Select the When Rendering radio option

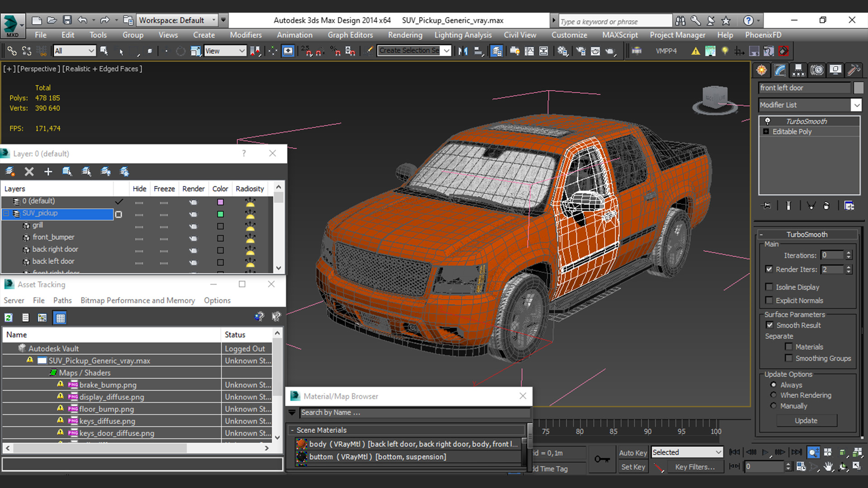pyautogui.click(x=774, y=395)
